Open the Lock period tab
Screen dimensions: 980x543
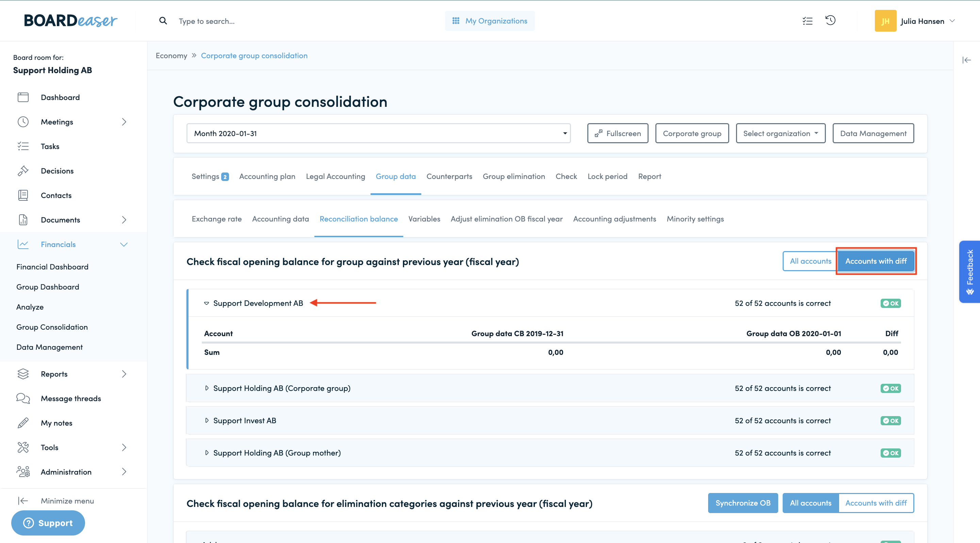click(607, 177)
